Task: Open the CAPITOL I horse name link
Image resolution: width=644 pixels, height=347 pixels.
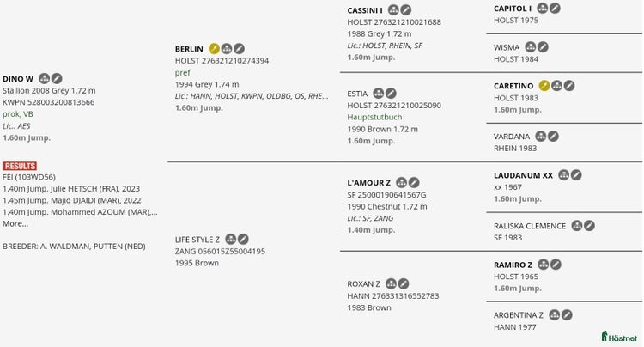Action: point(513,9)
